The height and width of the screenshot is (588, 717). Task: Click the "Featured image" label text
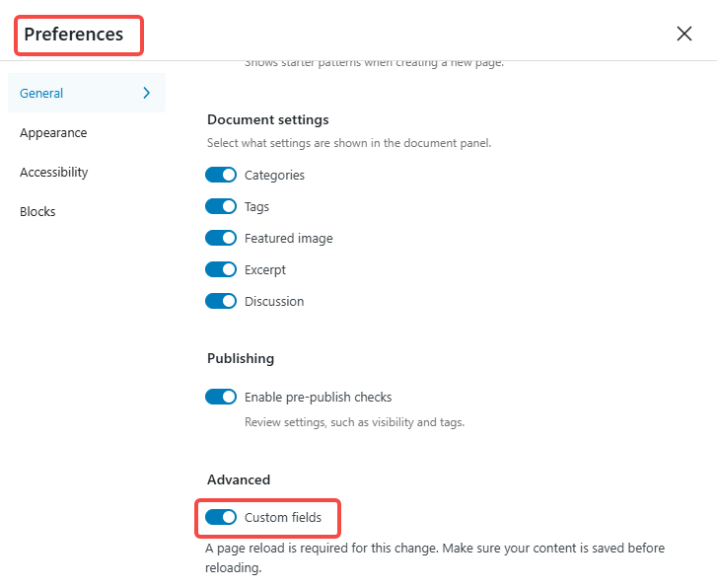click(288, 238)
